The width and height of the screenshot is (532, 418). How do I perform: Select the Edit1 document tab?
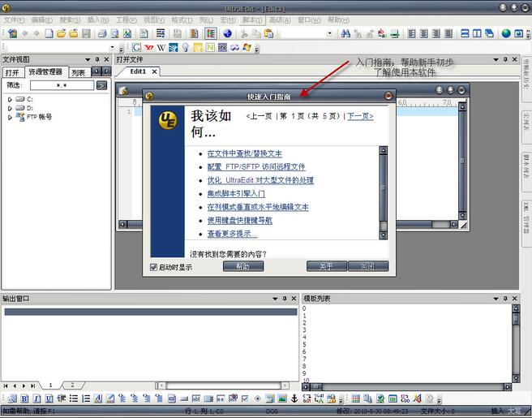tap(138, 71)
